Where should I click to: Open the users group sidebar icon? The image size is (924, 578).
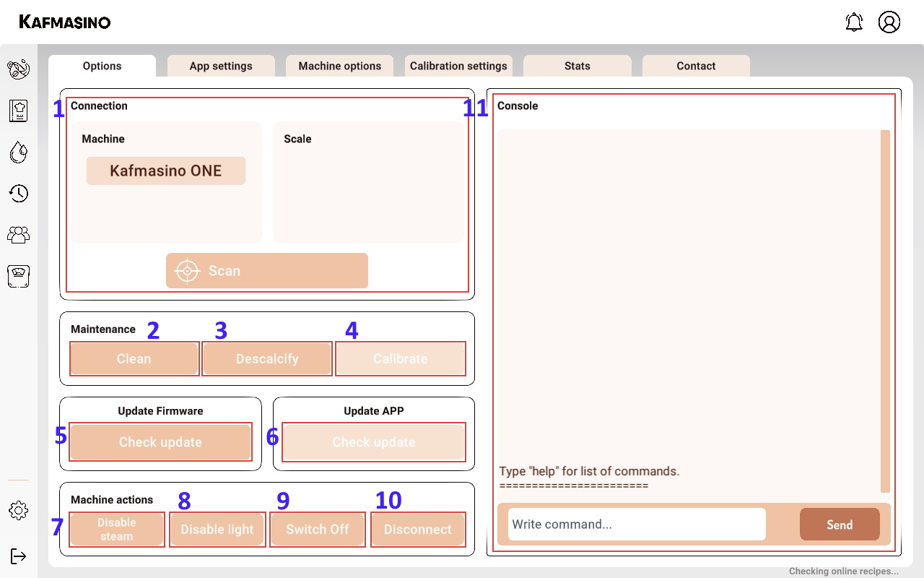19,234
